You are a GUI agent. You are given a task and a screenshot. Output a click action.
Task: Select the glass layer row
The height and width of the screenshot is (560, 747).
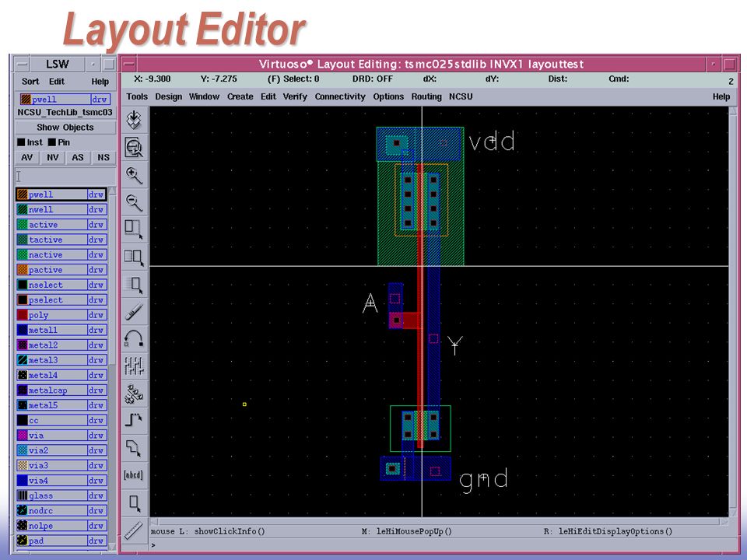point(61,495)
